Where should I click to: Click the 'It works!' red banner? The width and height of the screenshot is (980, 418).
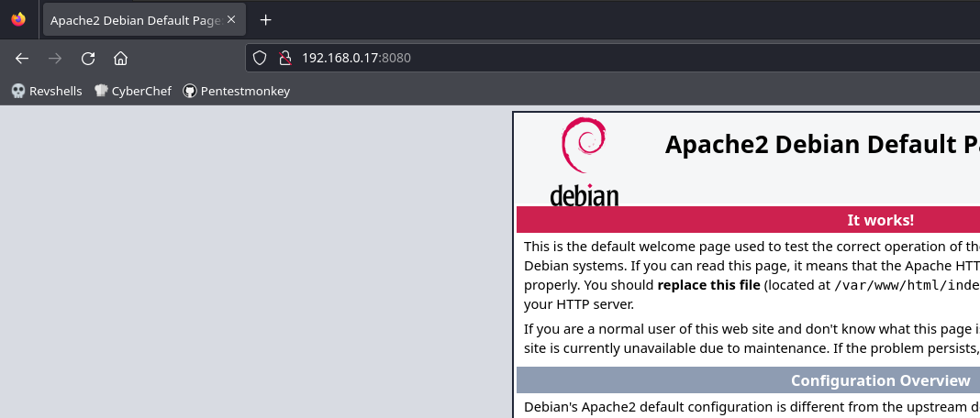point(748,220)
